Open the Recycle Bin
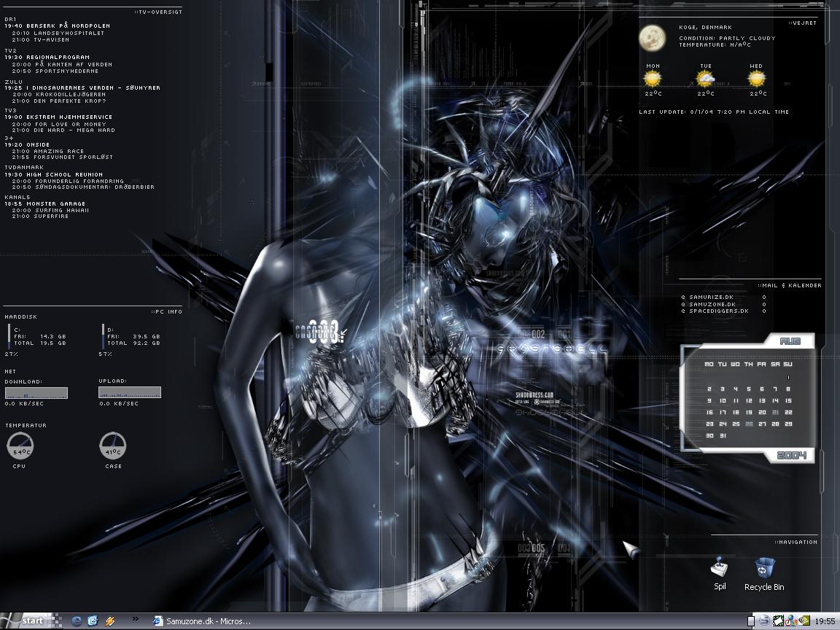Image resolution: width=840 pixels, height=630 pixels. pos(764,569)
